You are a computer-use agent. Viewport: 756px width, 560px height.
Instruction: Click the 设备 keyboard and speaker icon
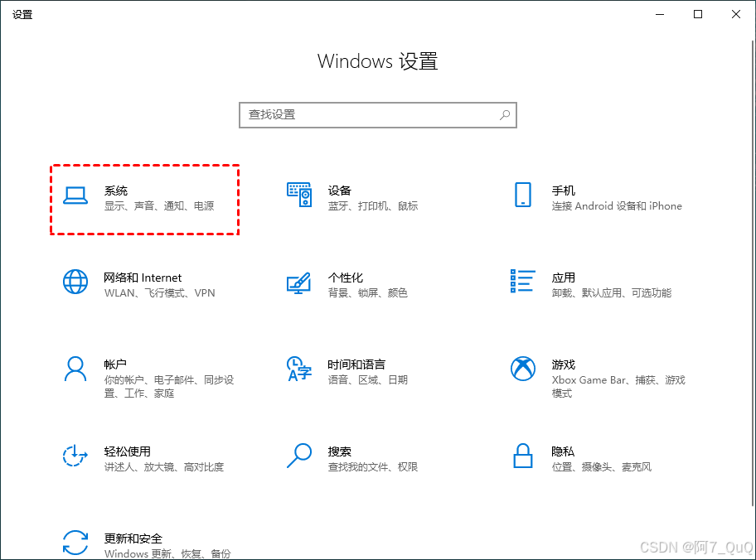[299, 195]
